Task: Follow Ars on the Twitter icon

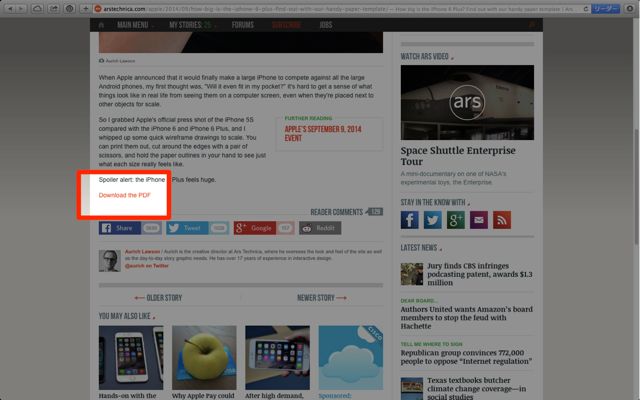Action: tap(433, 220)
